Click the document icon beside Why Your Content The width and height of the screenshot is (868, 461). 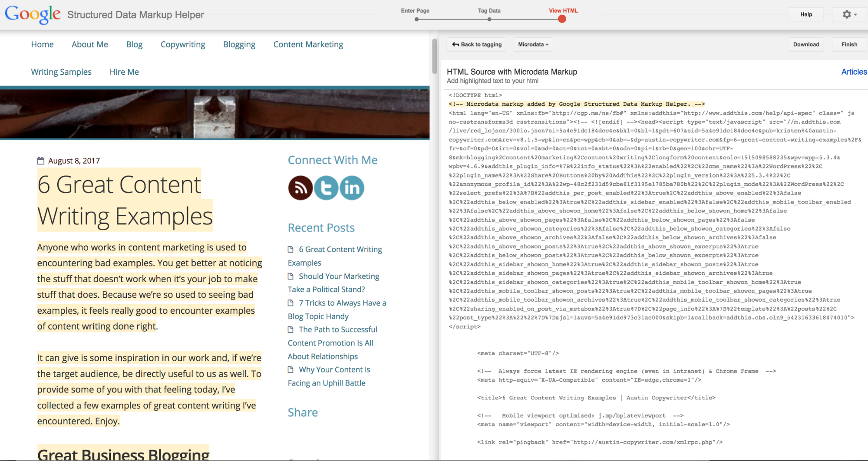coord(291,370)
